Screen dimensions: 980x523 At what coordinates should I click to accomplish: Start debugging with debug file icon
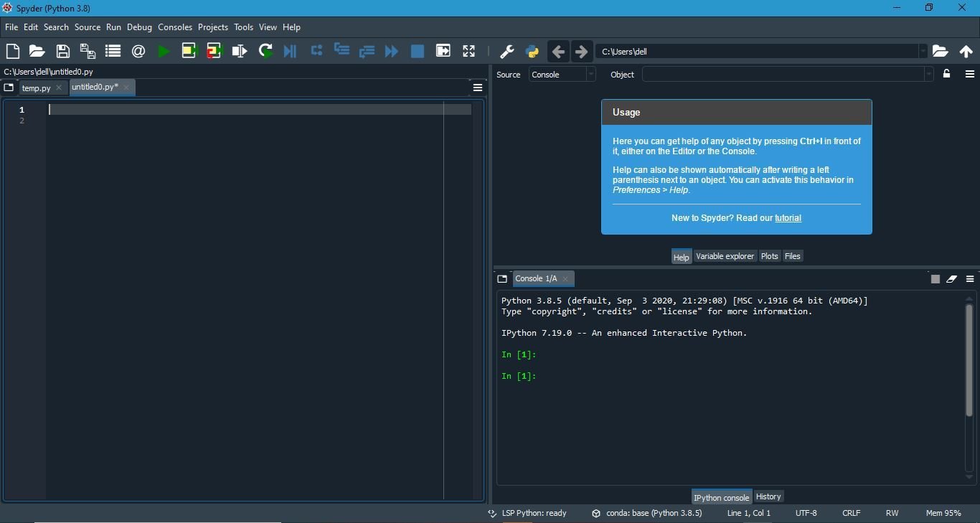[290, 51]
